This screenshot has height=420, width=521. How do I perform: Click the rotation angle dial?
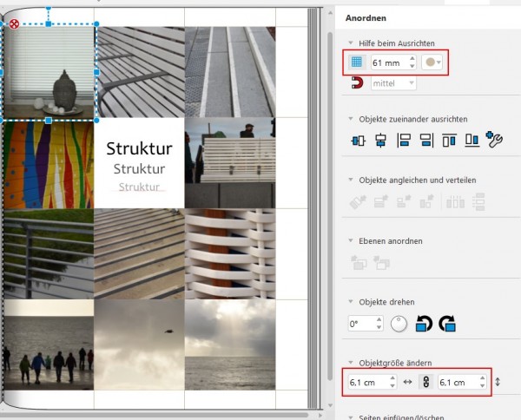coord(399,325)
